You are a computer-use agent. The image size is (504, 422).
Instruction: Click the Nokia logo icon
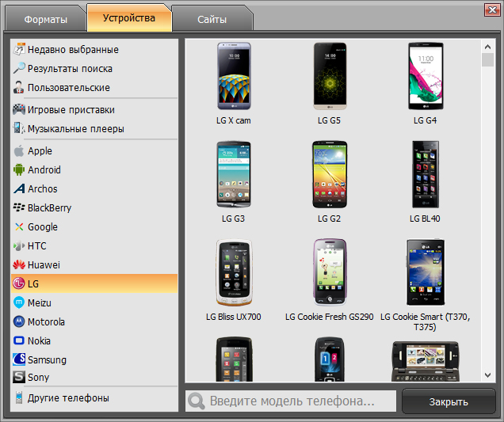pos(19,340)
